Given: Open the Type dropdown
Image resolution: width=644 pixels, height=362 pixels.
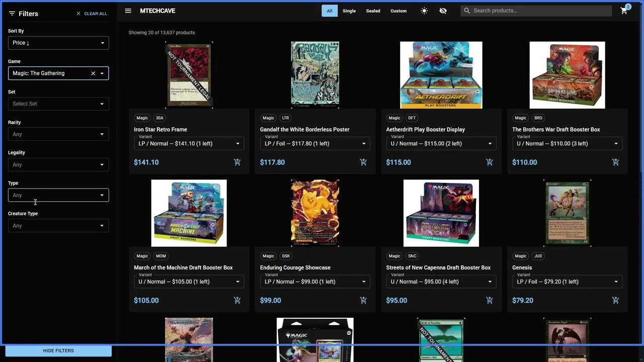Looking at the screenshot, I should [58, 195].
